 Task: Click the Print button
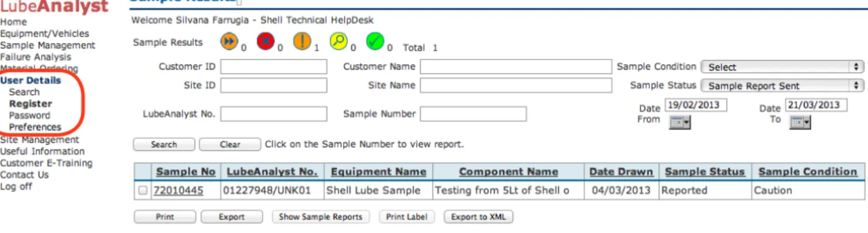(165, 217)
